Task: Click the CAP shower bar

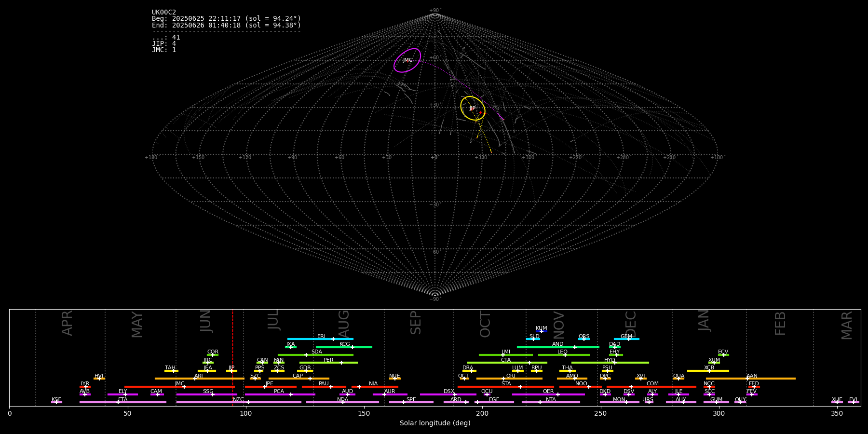Action: click(x=299, y=379)
